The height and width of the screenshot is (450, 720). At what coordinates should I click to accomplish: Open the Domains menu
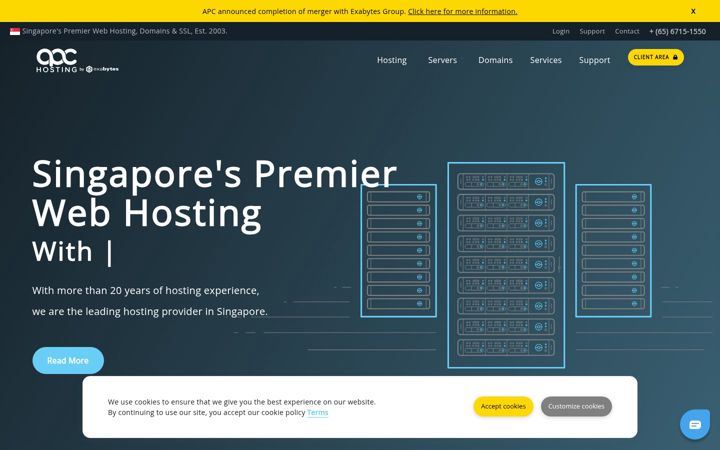coord(495,60)
